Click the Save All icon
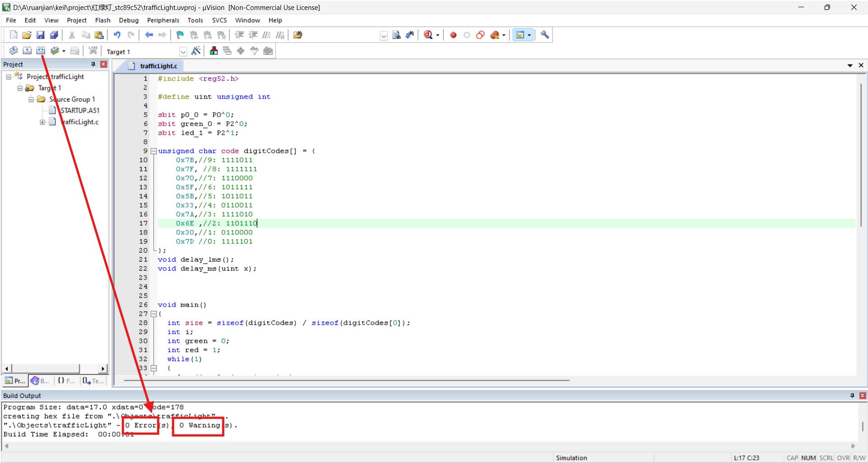This screenshot has height=463, width=868. point(54,35)
